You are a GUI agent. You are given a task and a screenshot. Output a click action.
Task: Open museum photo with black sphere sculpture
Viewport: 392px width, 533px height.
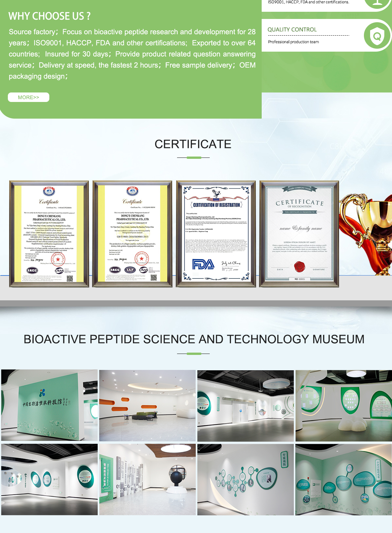tap(147, 479)
